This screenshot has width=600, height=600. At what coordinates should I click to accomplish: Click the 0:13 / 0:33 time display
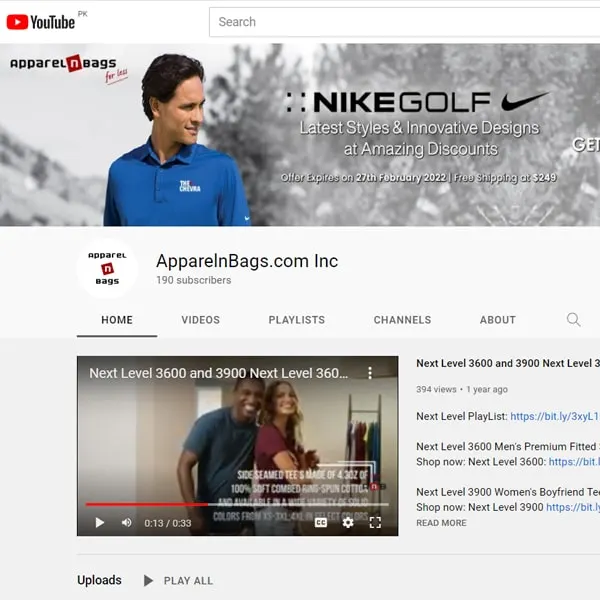168,523
